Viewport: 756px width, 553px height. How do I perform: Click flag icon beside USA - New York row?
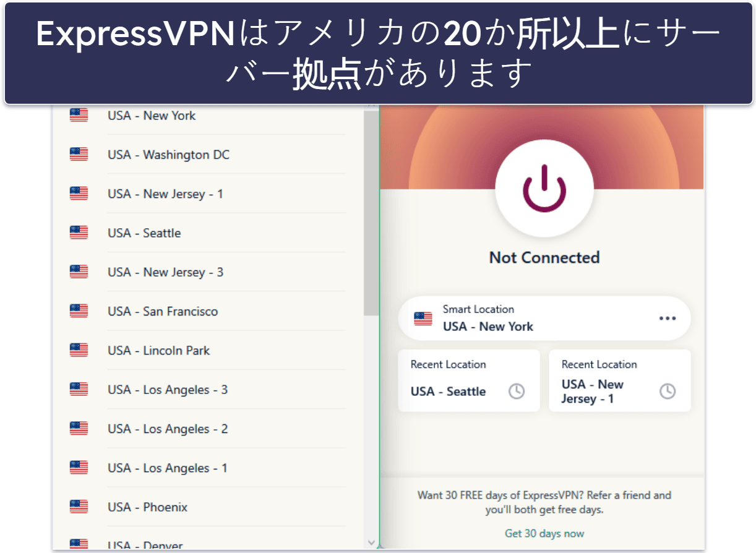[x=79, y=115]
